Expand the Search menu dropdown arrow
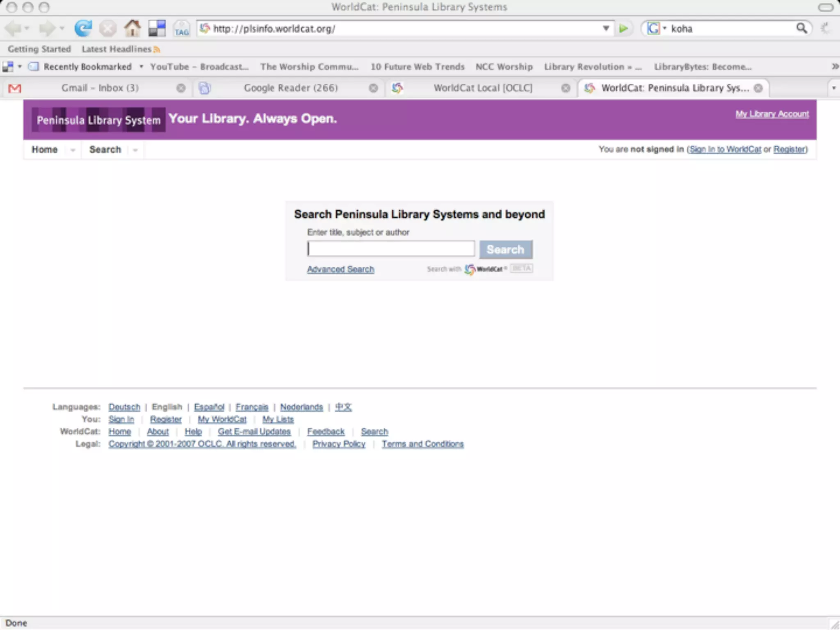 pos(135,150)
